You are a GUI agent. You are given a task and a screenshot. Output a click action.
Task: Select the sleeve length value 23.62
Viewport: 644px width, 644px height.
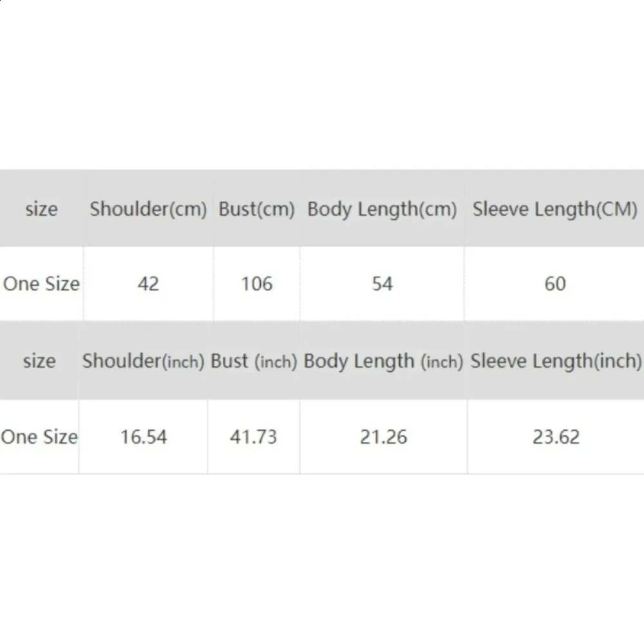(x=556, y=437)
